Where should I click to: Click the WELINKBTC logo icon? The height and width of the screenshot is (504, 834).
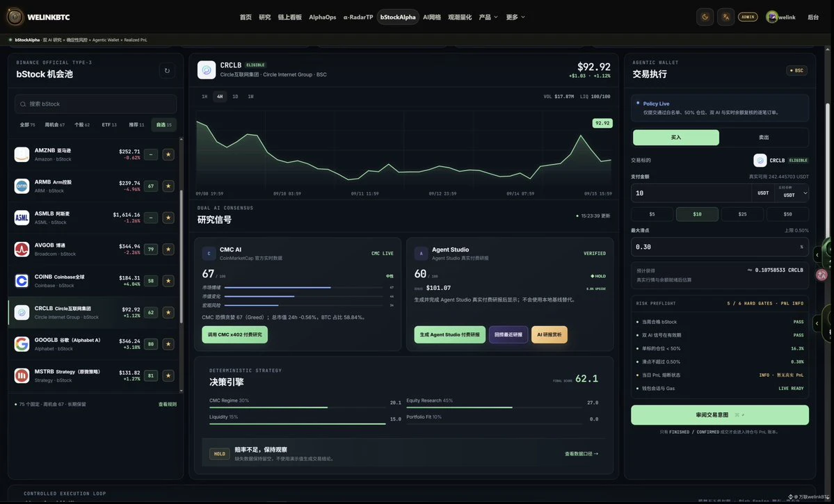15,17
